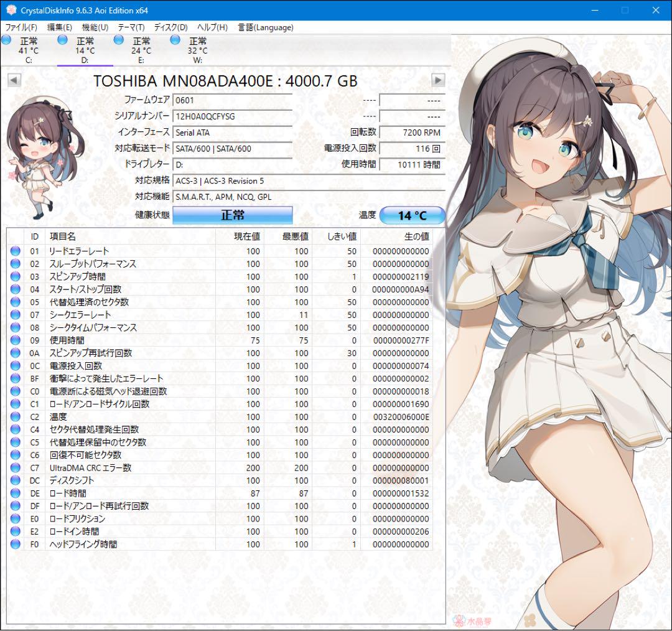The height and width of the screenshot is (631, 672).
Task: Click status orb for BF 衝撃によって発生したエラーレート
Action: [16, 378]
